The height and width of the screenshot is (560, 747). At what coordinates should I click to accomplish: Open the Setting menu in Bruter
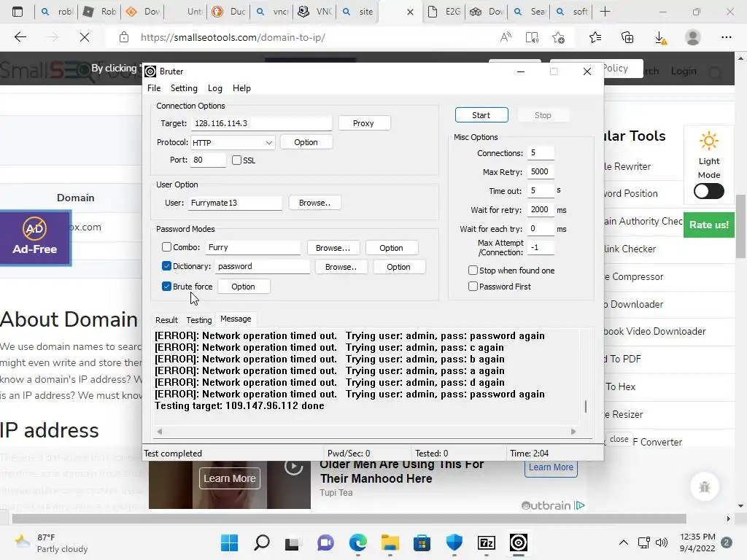(184, 88)
